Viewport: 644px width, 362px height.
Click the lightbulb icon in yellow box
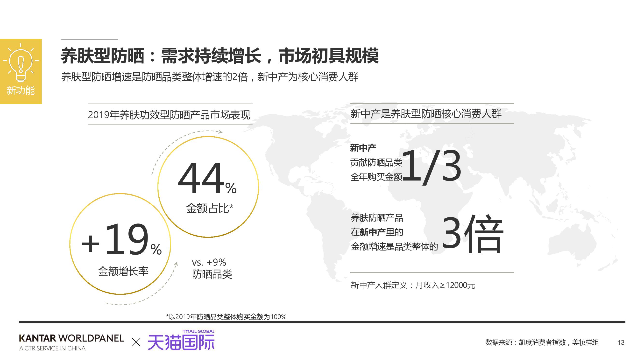point(21,63)
